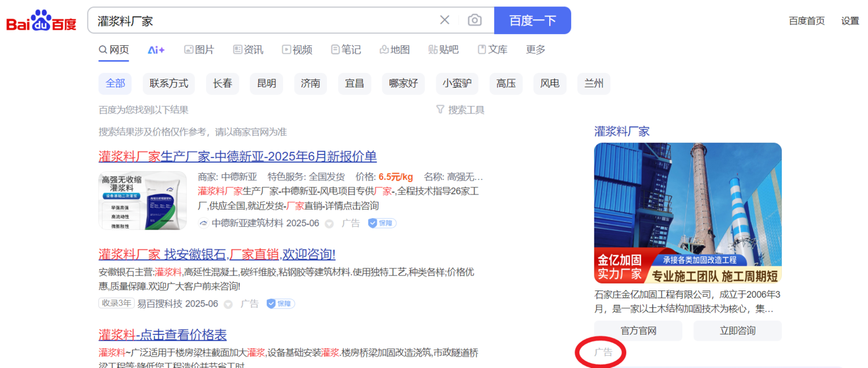Image resolution: width=868 pixels, height=368 pixels.
Task: Open camera image search icon
Action: click(x=475, y=20)
